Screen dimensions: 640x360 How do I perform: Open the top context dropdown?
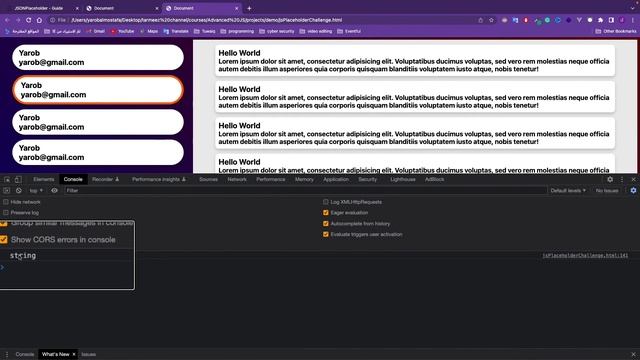click(x=36, y=191)
